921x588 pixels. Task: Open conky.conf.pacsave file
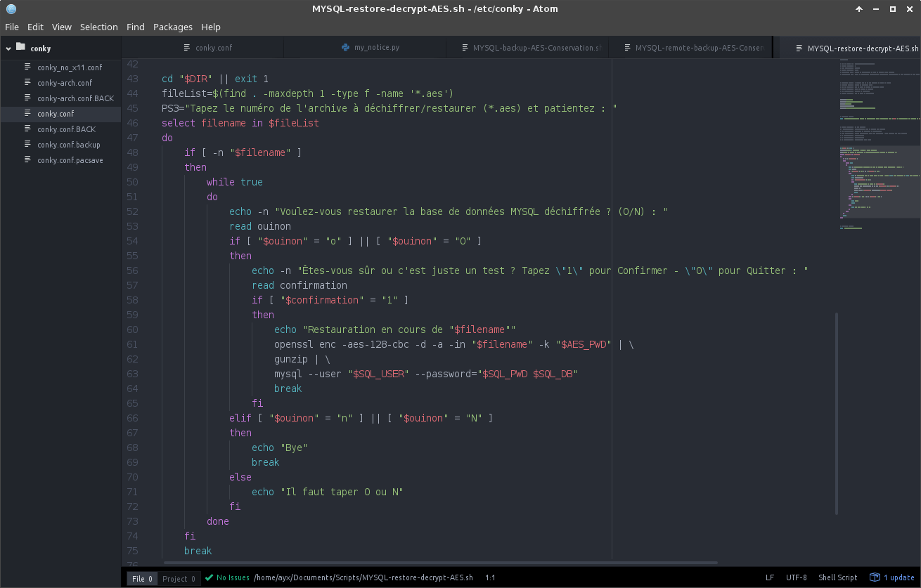point(71,160)
